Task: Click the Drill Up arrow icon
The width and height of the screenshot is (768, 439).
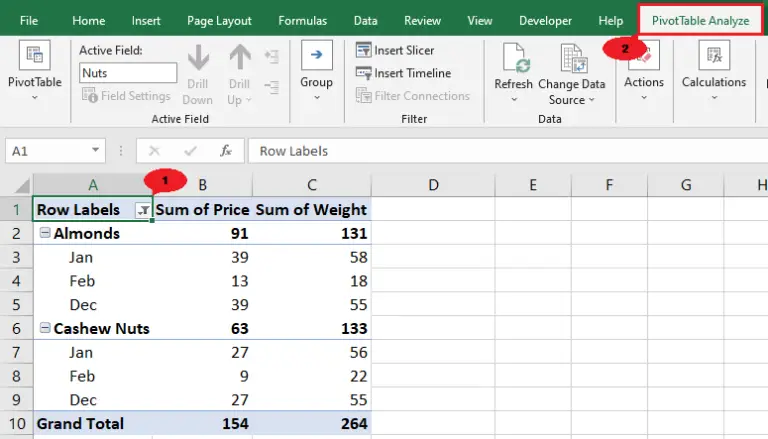Action: click(240, 58)
